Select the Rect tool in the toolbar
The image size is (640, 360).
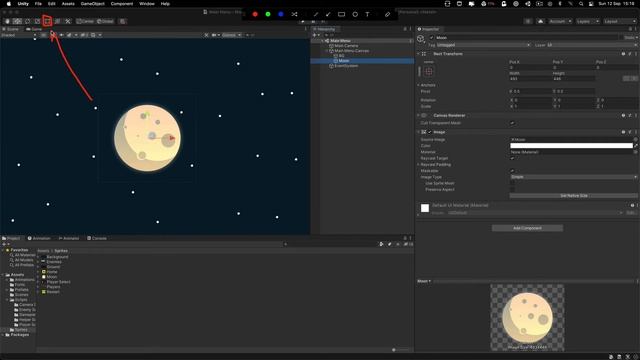[x=47, y=21]
